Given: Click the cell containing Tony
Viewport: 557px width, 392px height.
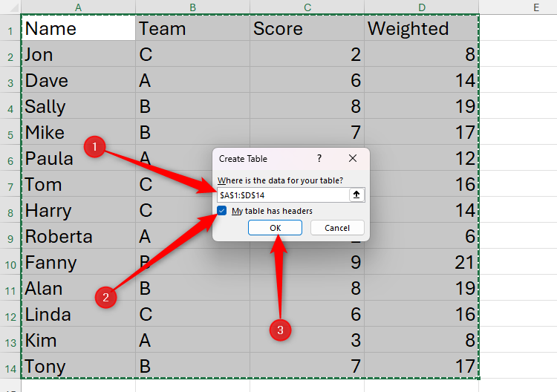Looking at the screenshot, I should tap(79, 367).
